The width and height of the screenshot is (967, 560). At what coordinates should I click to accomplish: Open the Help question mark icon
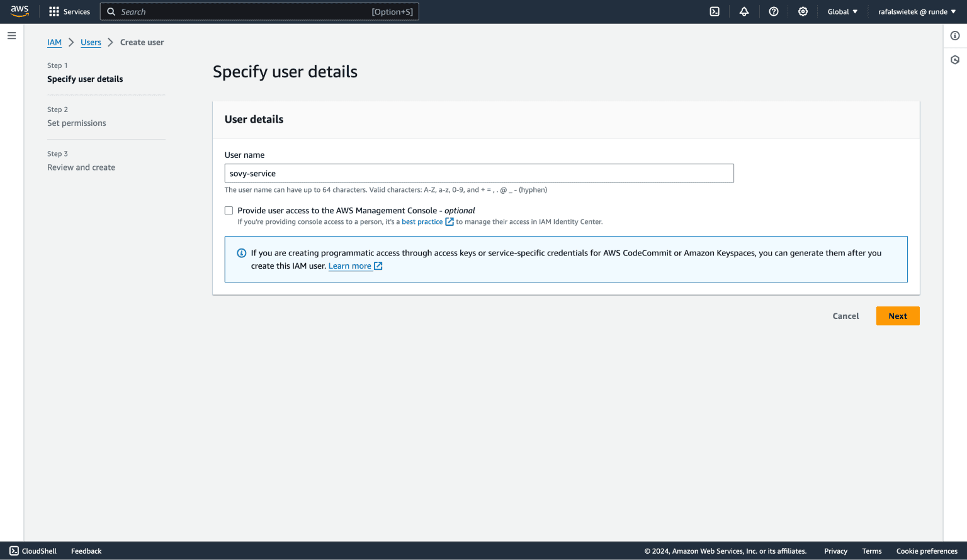click(774, 11)
